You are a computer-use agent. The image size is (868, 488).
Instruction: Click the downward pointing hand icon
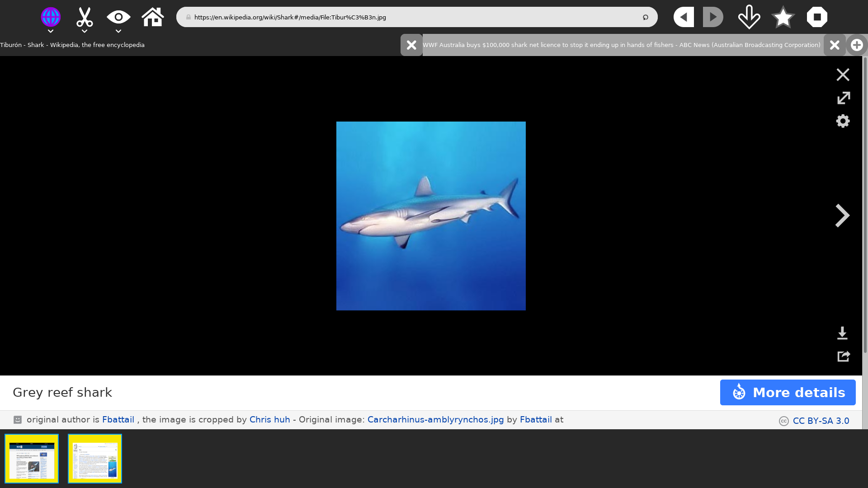click(749, 17)
